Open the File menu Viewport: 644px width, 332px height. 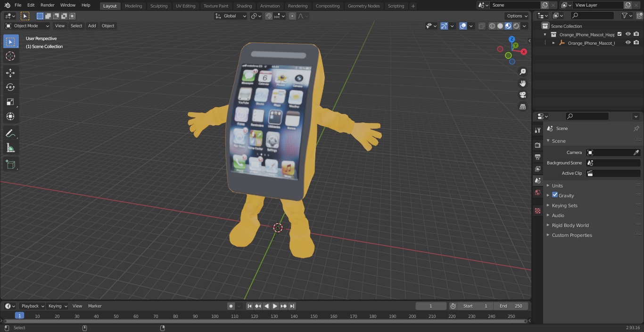[x=18, y=5]
